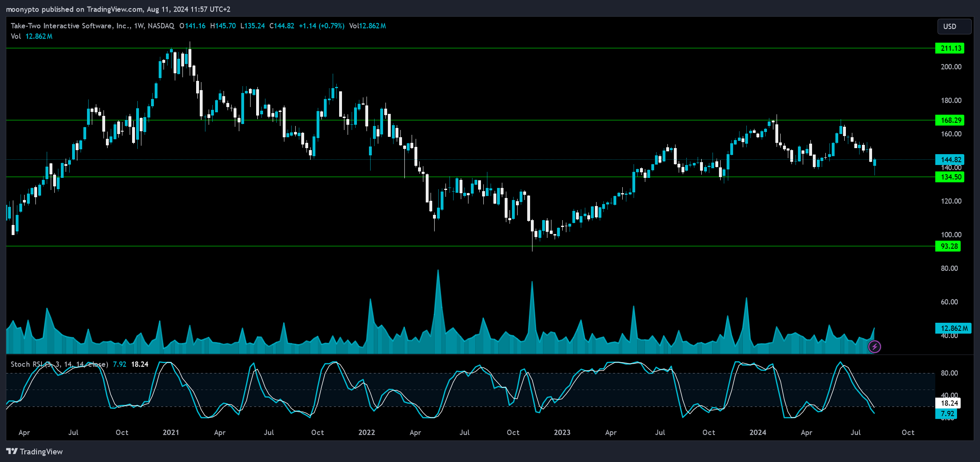This screenshot has height=462, width=980.
Task: Click the 2023 label on time axis
Action: (562, 432)
